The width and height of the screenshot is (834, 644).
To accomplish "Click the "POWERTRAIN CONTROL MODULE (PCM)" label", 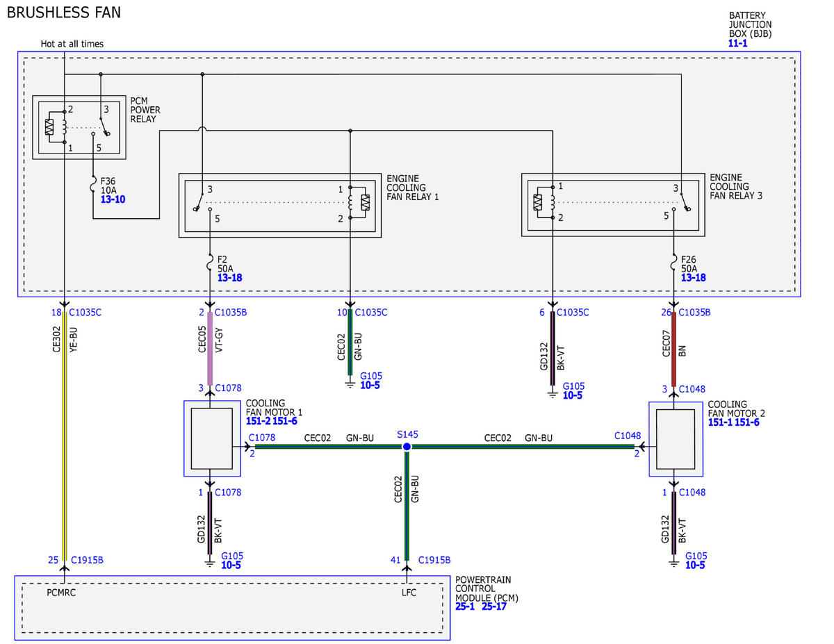I will click(x=487, y=588).
